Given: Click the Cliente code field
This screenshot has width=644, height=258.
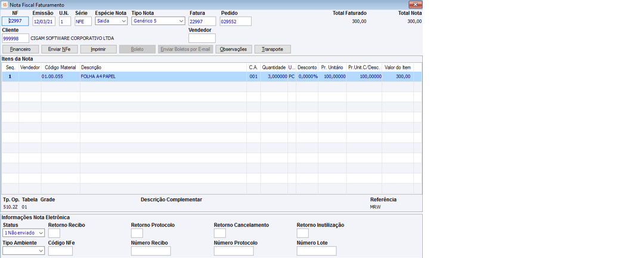Looking at the screenshot, I should 16,38.
